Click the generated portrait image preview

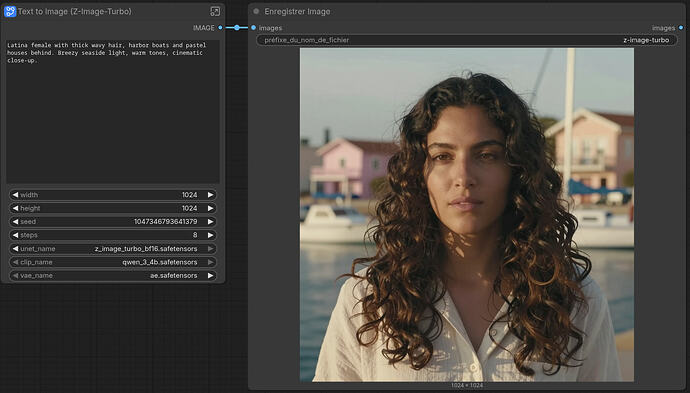pyautogui.click(x=467, y=214)
